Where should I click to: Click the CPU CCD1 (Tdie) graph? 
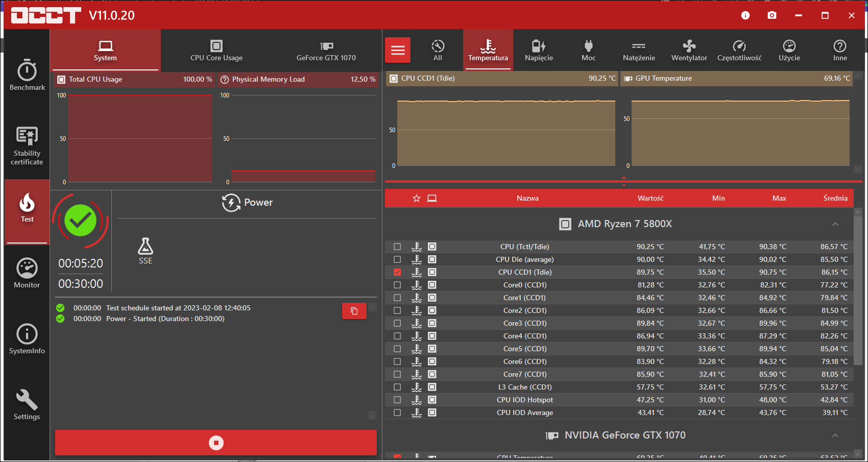pyautogui.click(x=507, y=133)
